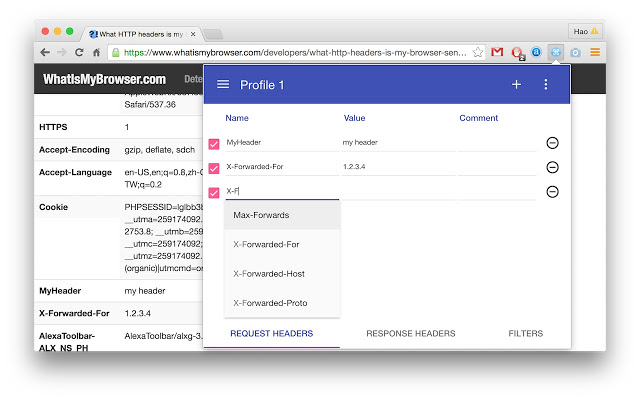Image resolution: width=640 pixels, height=400 pixels.
Task: Click the Gmail extension icon
Action: 497,52
